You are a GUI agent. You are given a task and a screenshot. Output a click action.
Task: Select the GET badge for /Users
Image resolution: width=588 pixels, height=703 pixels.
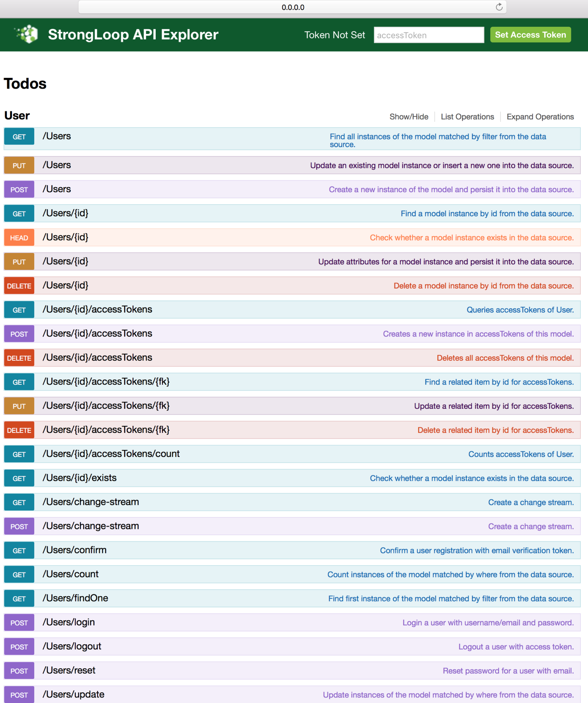(x=19, y=137)
